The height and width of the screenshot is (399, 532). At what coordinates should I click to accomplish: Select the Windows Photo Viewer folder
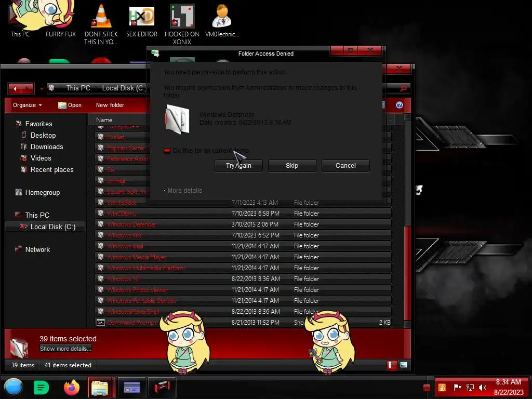243,290
